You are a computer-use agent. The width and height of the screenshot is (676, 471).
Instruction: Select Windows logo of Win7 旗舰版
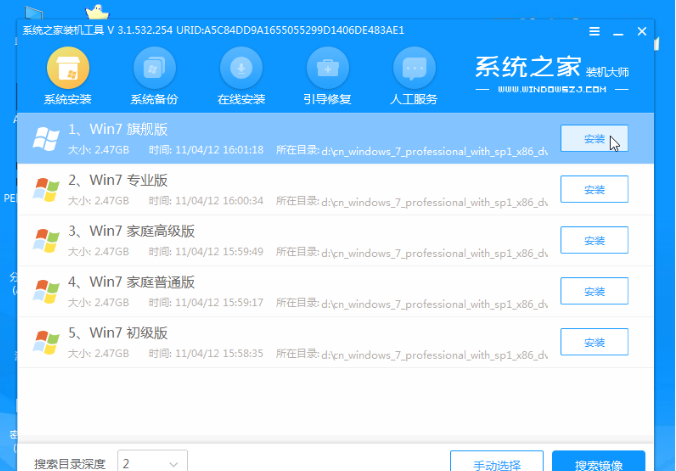[46, 139]
